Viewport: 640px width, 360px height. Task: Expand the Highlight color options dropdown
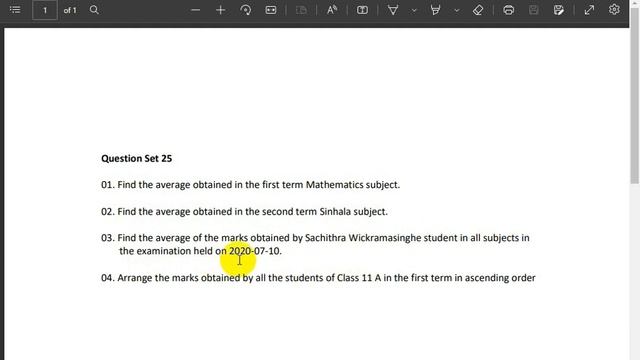coord(457,10)
